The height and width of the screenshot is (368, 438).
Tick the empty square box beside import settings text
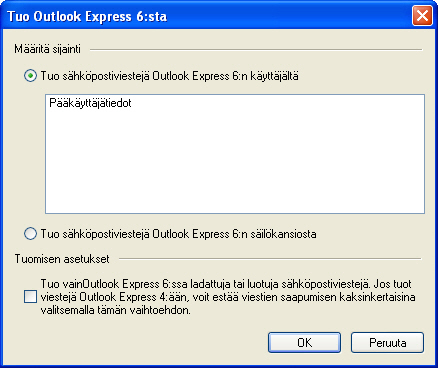click(x=30, y=297)
